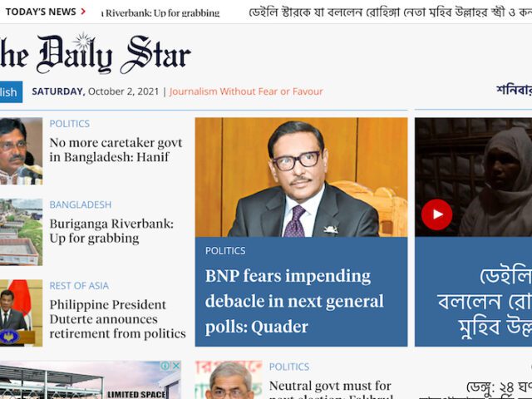Viewport: 532px width, 399px height.
Task: Open Neutral govt must for next election article
Action: tap(331, 390)
